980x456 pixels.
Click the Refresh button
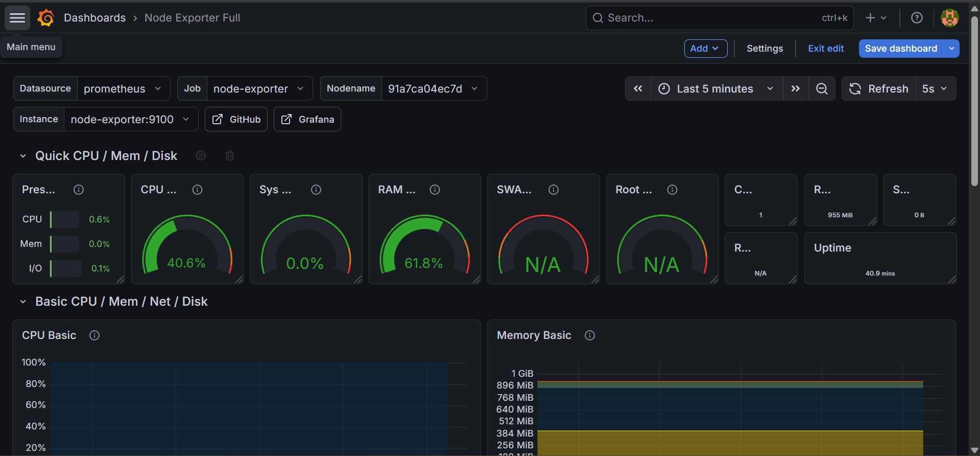pos(878,88)
